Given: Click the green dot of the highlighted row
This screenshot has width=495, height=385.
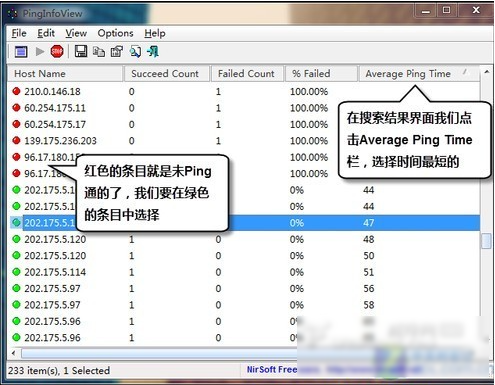Looking at the screenshot, I should [x=16, y=222].
